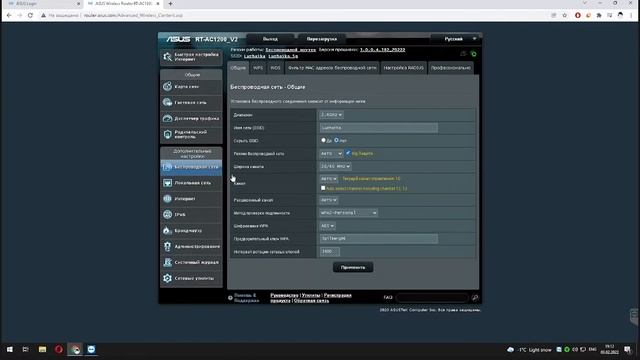This screenshot has height=360, width=640.
Task: Select Hide SSID 'Нет' radio button
Action: point(336,140)
